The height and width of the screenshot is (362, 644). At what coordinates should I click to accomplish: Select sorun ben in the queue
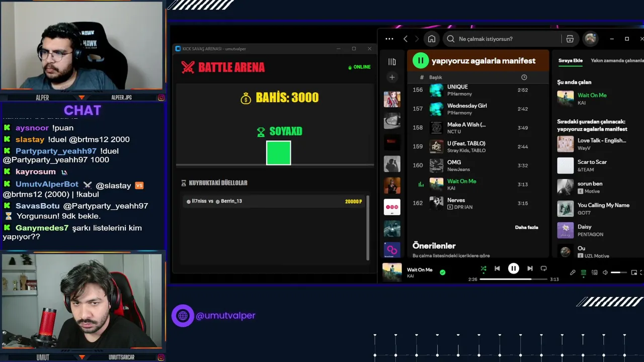(x=599, y=187)
